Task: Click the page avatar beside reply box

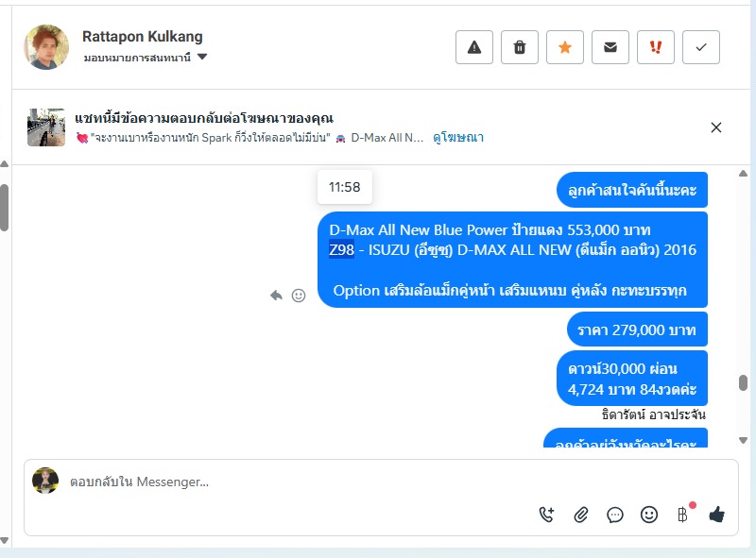Action: (x=45, y=481)
